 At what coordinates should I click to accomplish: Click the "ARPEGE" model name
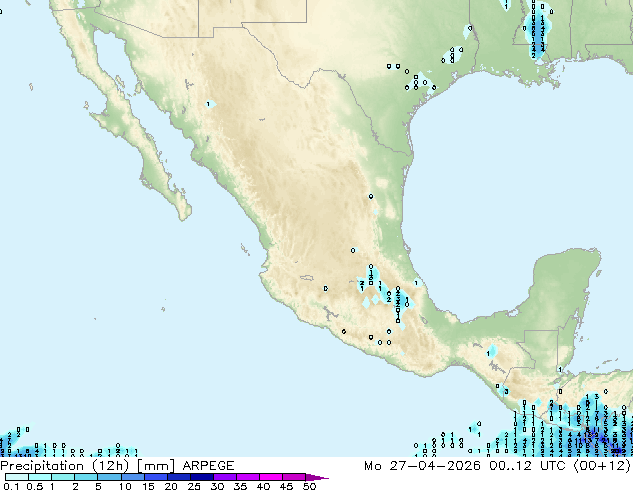(x=208, y=466)
